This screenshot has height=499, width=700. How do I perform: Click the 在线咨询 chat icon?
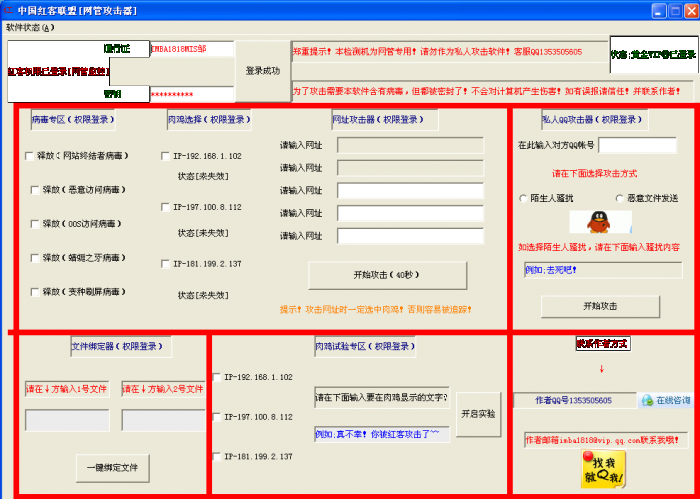point(667,400)
